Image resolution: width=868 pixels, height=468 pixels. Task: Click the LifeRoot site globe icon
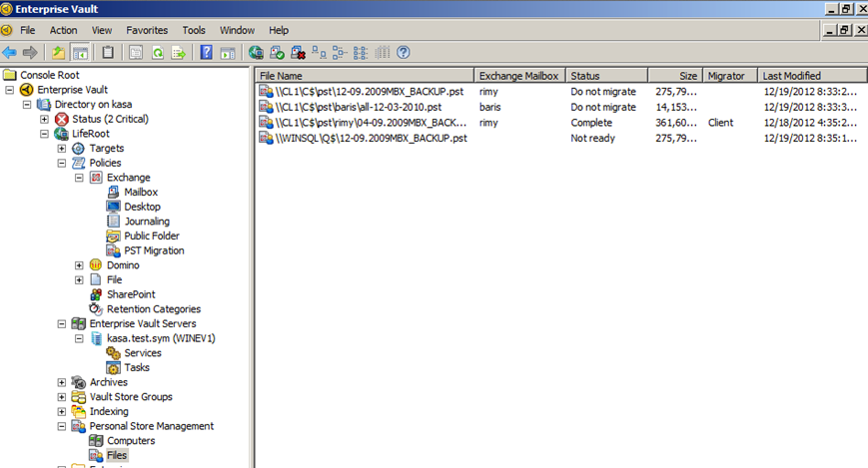point(61,134)
